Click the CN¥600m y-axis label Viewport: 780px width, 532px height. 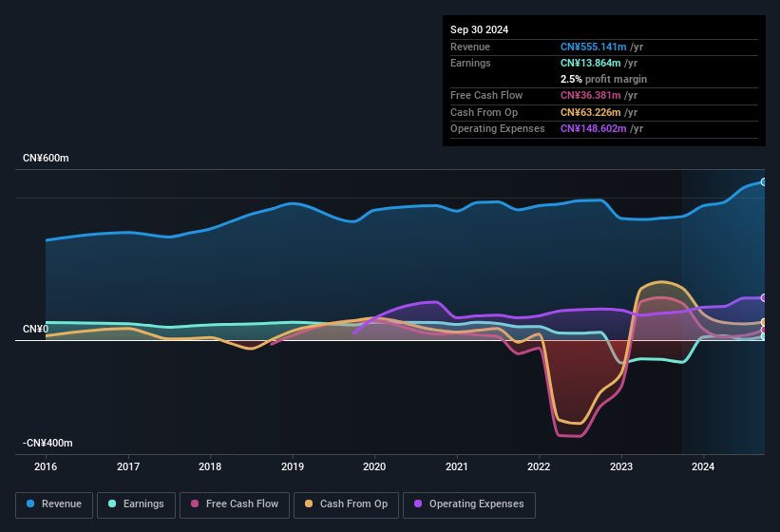(x=46, y=158)
